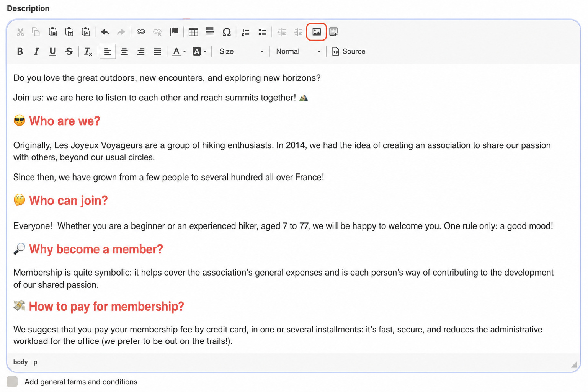Click the Cut scissors icon
Image resolution: width=588 pixels, height=392 pixels.
point(20,32)
